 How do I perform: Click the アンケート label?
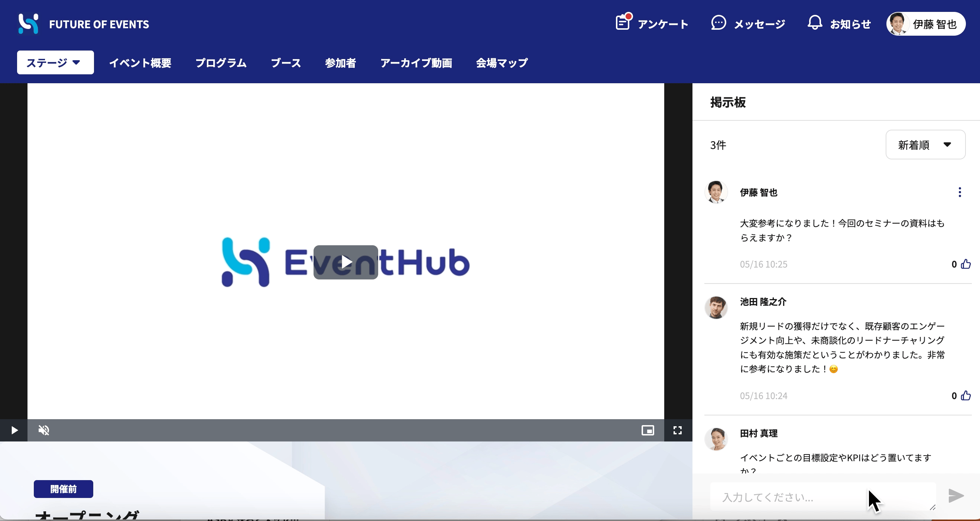(663, 25)
